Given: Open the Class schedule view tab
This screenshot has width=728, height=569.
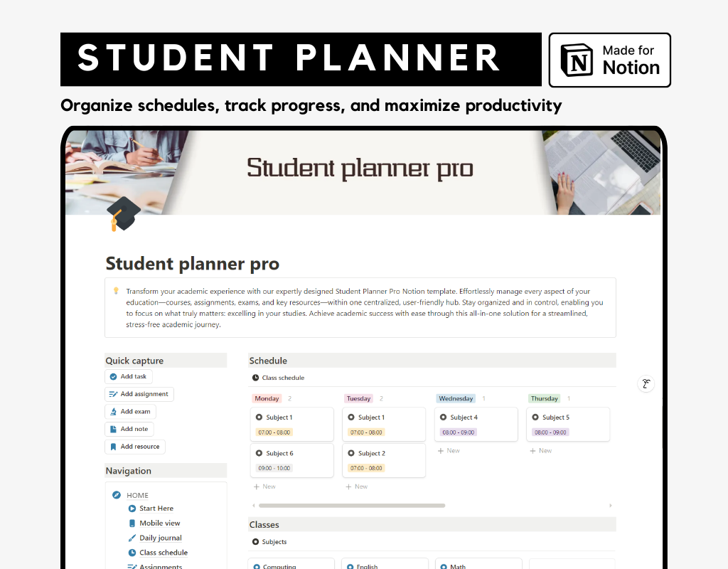Looking at the screenshot, I should (x=279, y=378).
